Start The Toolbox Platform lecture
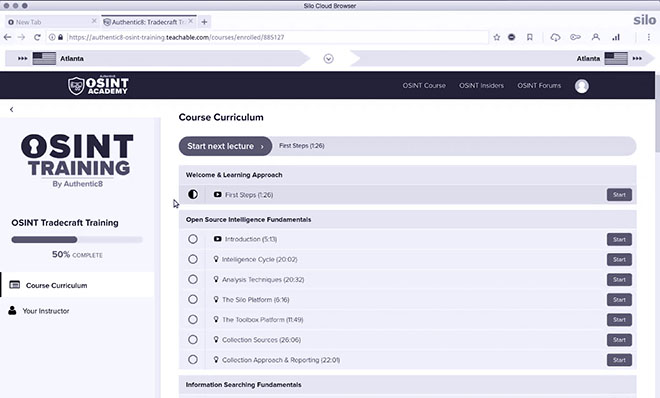The height and width of the screenshot is (398, 660). click(x=619, y=320)
